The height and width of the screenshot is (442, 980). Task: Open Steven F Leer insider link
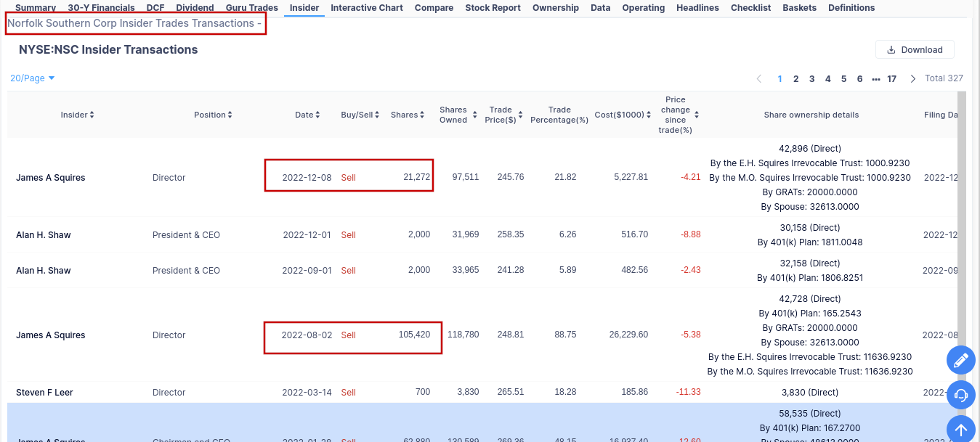(x=44, y=392)
